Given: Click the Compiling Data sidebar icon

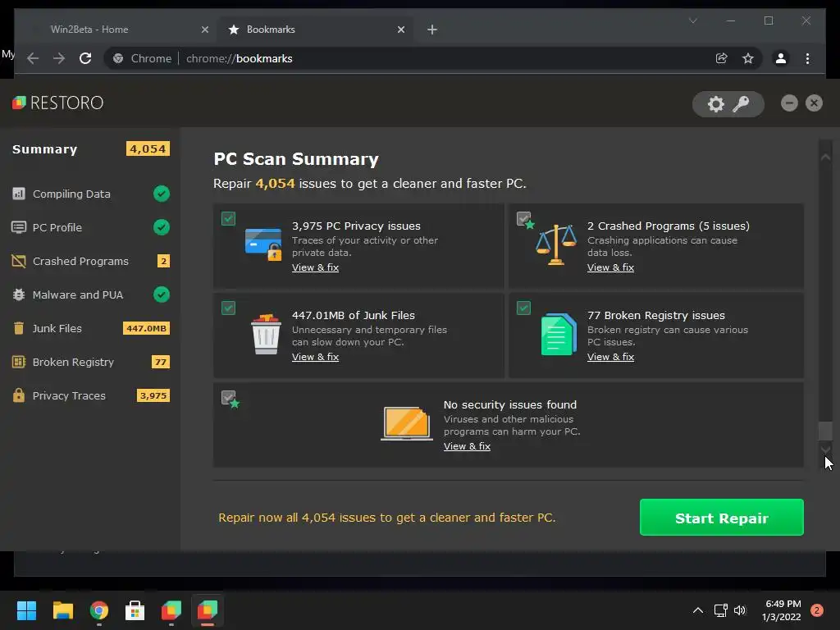Looking at the screenshot, I should (x=19, y=194).
